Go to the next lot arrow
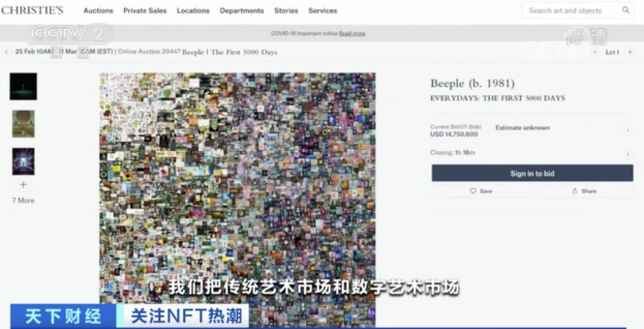Image resolution: width=644 pixels, height=329 pixels. pyautogui.click(x=630, y=53)
